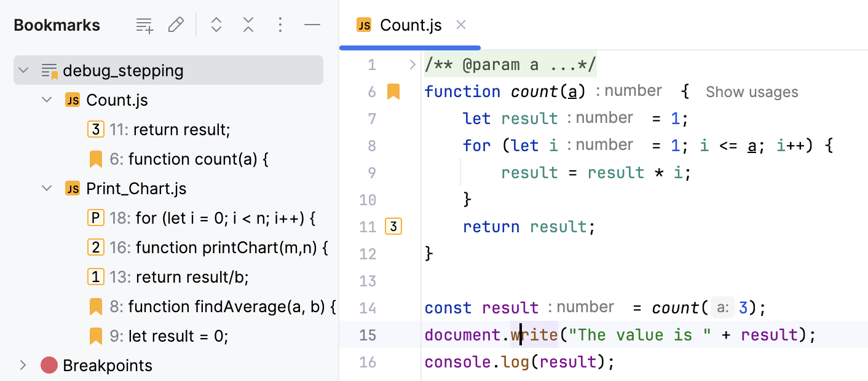Image resolution: width=868 pixels, height=381 pixels.
Task: Unfold the @param doc comment on line 1
Action: 412,65
